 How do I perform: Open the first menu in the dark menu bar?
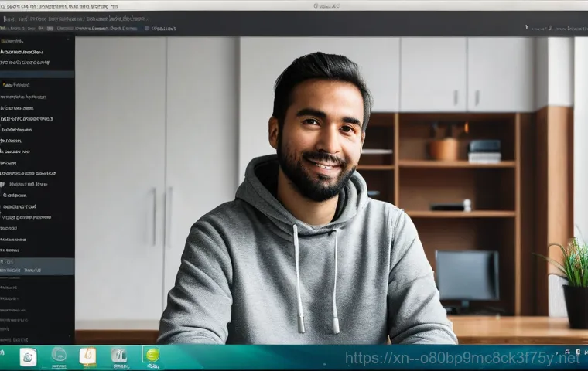tap(11, 17)
